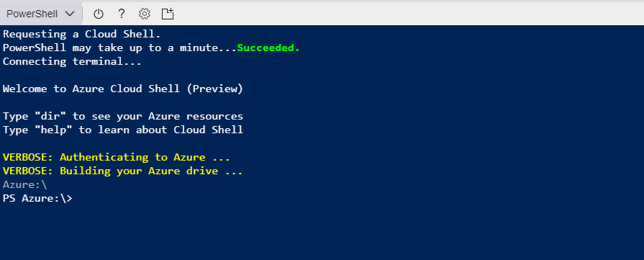Click the VERBOSE: Authenticating to Azure line
Viewport: 644px width, 260px height.
point(117,157)
